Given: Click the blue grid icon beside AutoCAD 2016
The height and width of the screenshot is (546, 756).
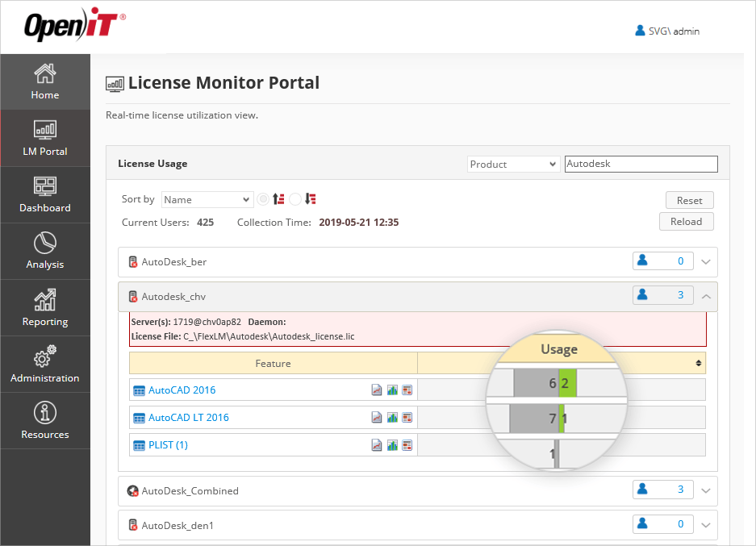Looking at the screenshot, I should click(x=139, y=390).
